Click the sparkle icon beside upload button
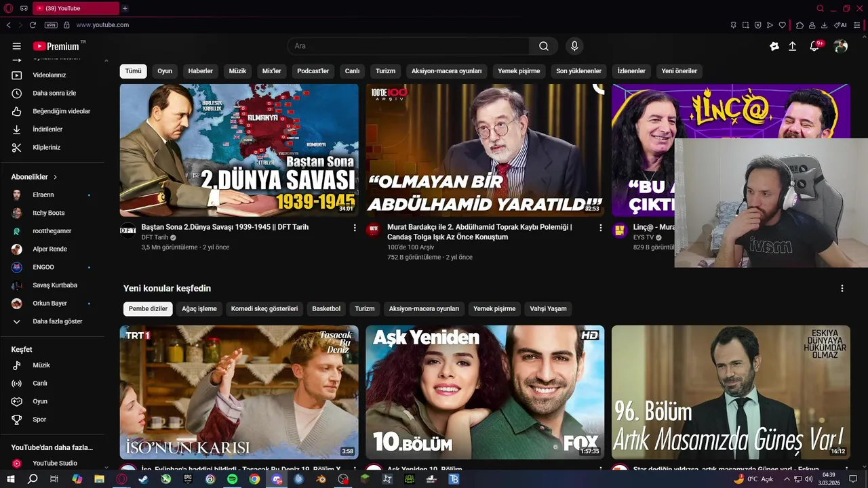The image size is (868, 488). (x=774, y=46)
